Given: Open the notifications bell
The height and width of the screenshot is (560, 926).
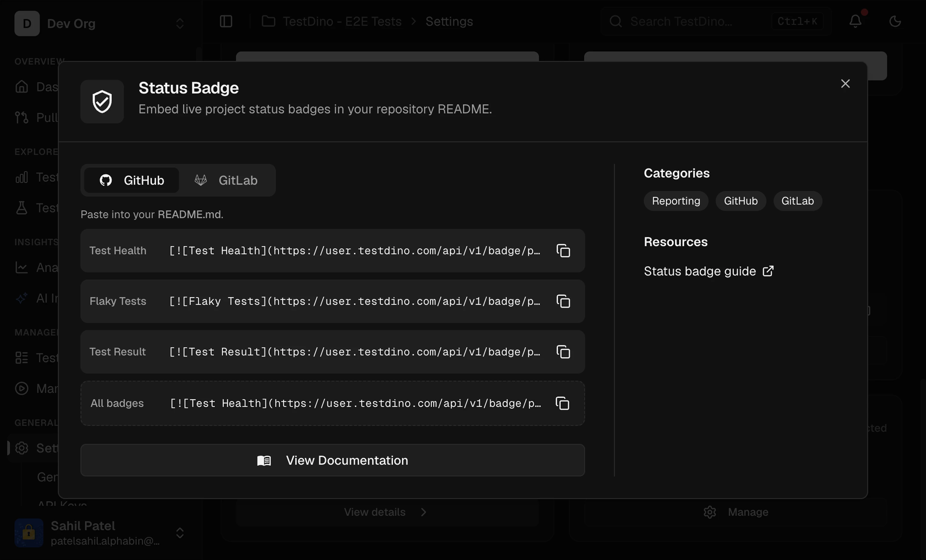Looking at the screenshot, I should pos(855,21).
